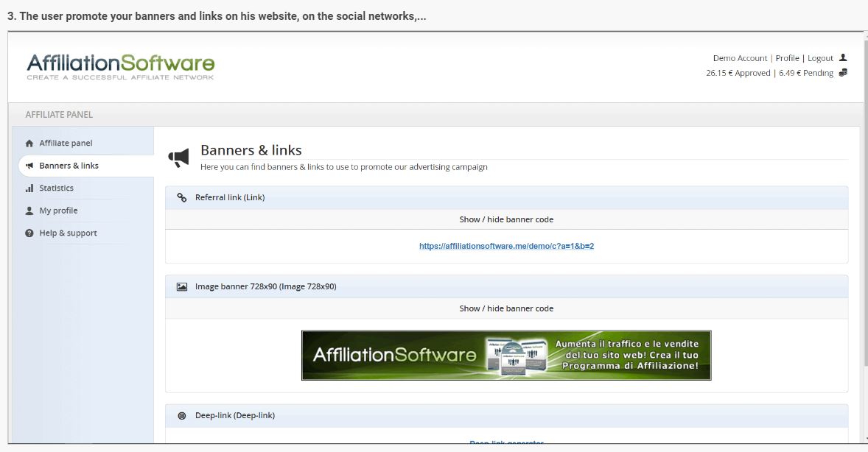This screenshot has width=868, height=452.
Task: Select the bar chart icon beside Statistics
Action: [x=28, y=188]
